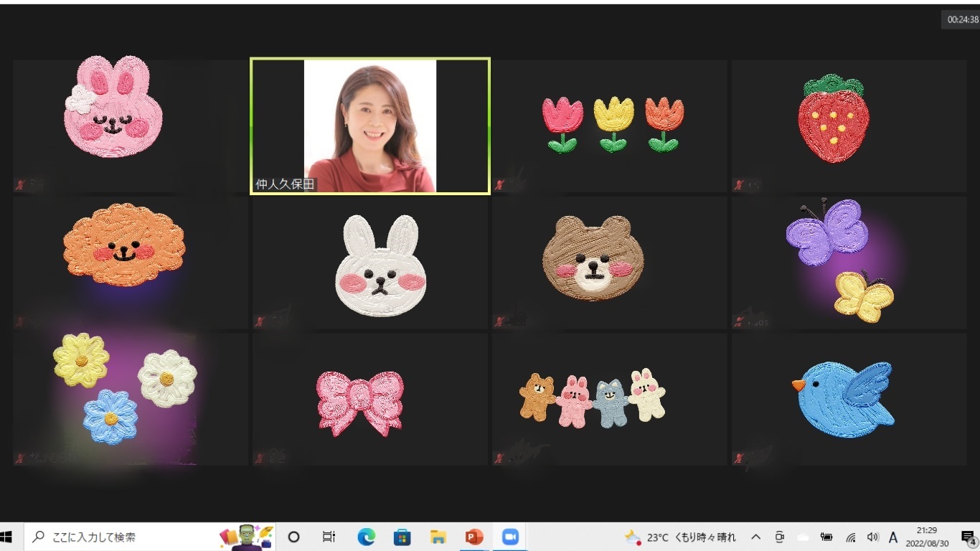
Task: Open the Windows Start menu
Action: pos(9,537)
